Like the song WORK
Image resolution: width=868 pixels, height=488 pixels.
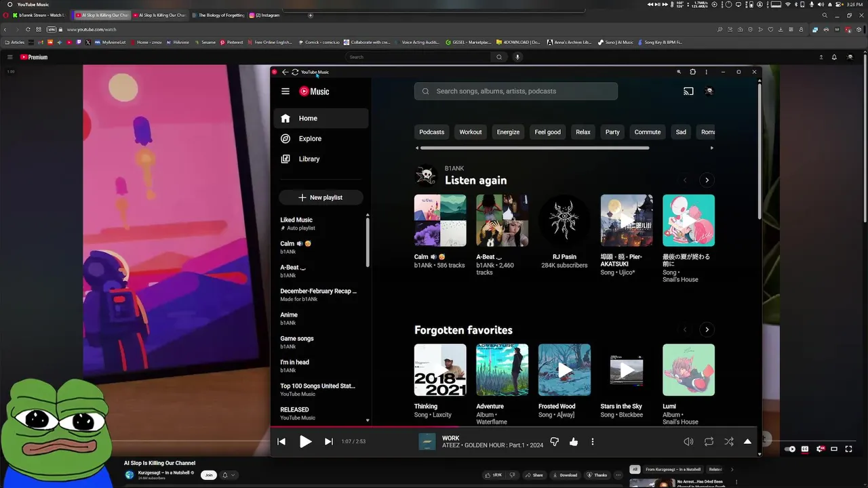click(574, 442)
